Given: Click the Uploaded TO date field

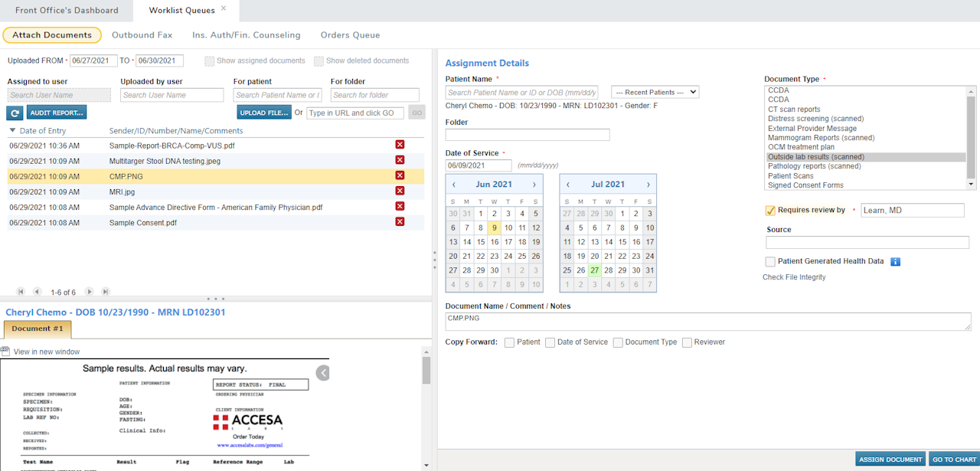Looking at the screenshot, I should [159, 61].
